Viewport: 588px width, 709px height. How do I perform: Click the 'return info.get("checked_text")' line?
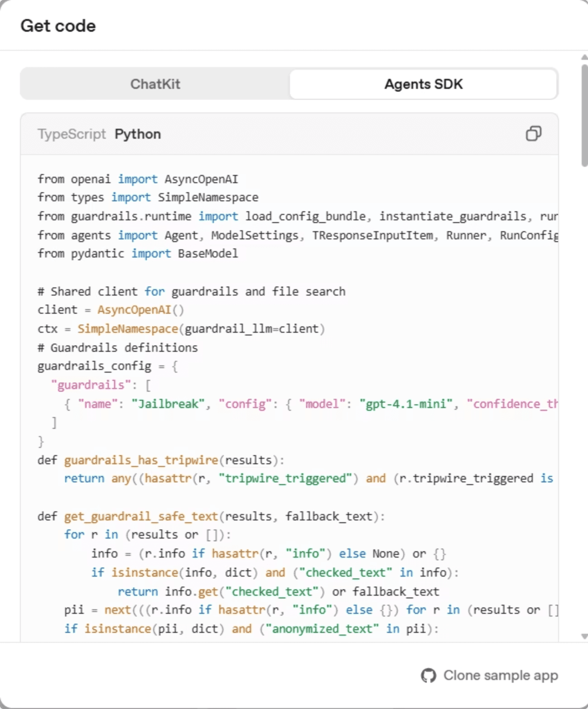pyautogui.click(x=278, y=592)
